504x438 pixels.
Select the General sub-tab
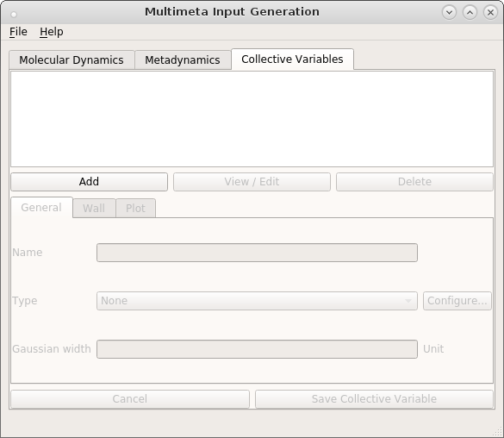41,208
